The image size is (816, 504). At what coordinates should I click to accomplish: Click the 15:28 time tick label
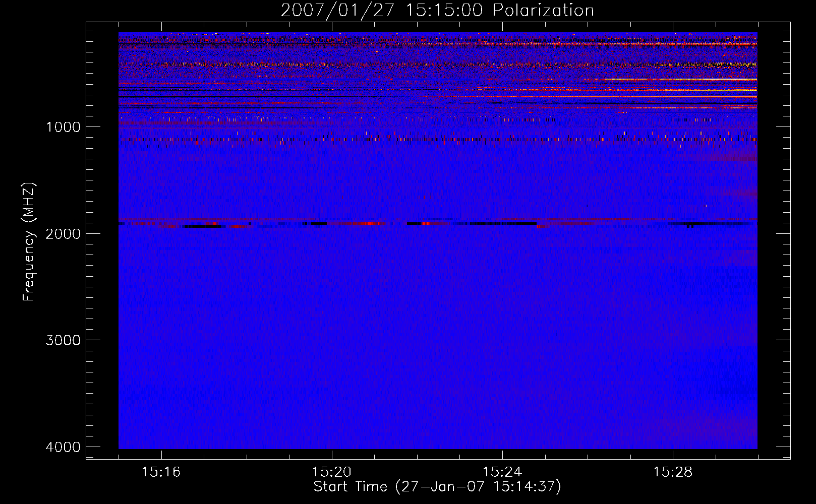click(673, 472)
